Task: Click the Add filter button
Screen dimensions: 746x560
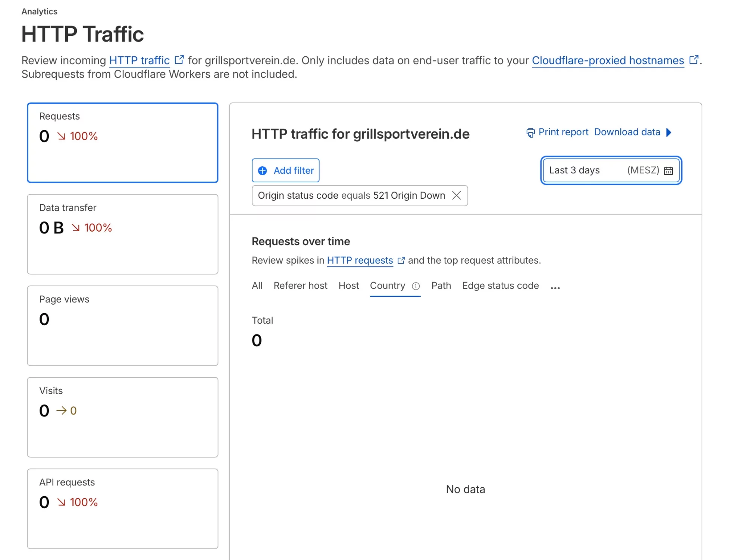Action: [286, 170]
